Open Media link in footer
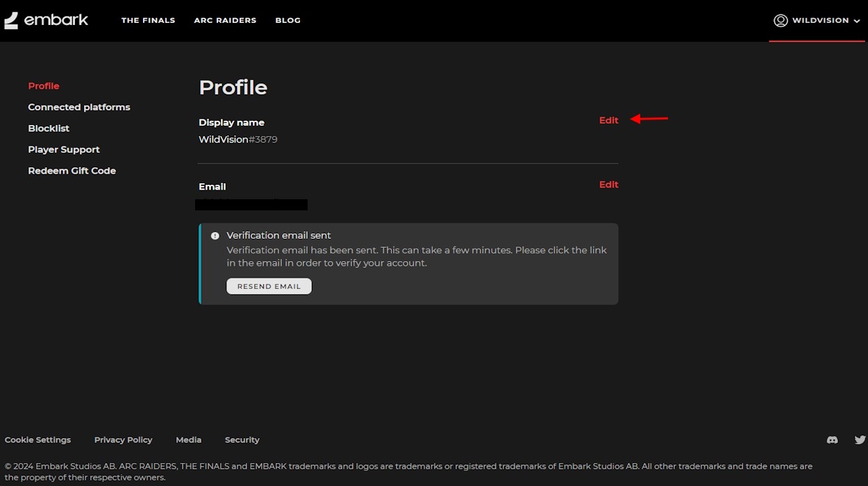868x486 pixels. point(188,439)
